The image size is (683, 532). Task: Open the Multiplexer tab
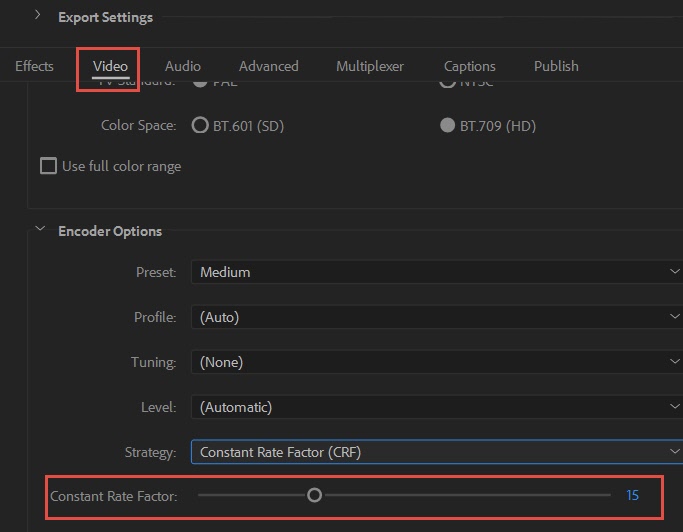(370, 66)
